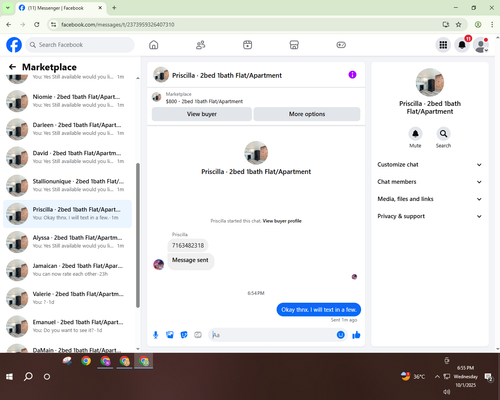
Task: Focus the message input field
Action: 273,335
